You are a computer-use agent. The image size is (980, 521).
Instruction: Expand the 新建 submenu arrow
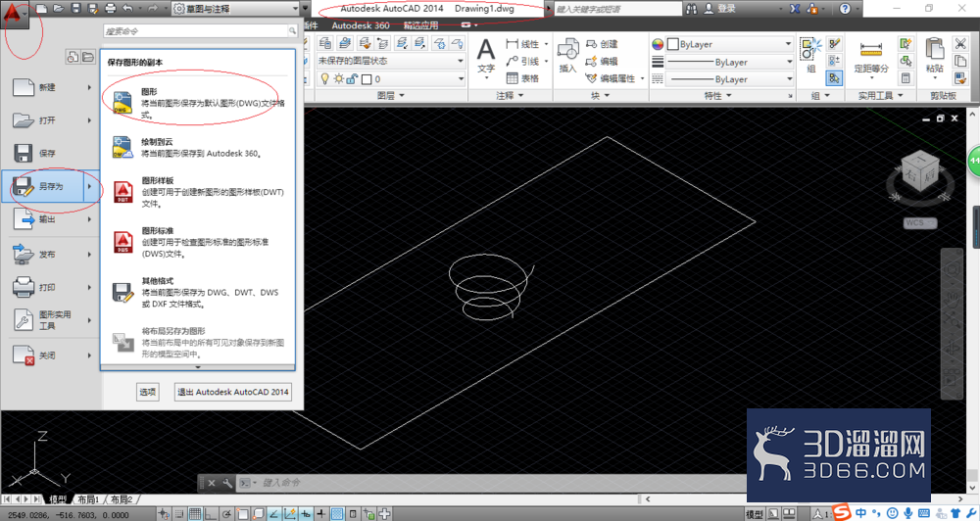point(89,87)
